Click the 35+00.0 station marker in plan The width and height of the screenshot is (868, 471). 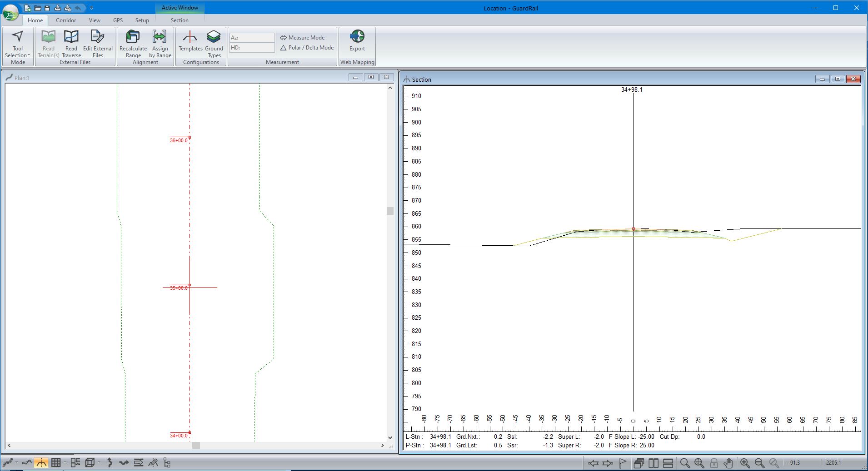point(190,285)
